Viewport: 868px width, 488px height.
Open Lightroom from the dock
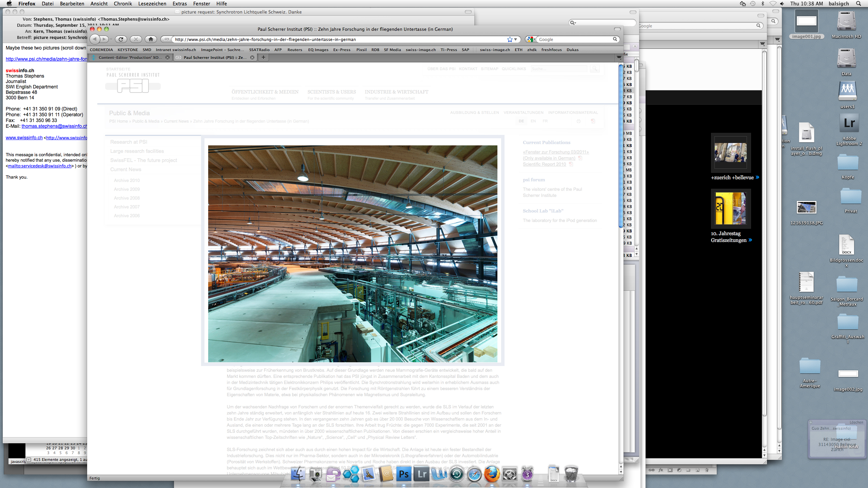tap(421, 474)
